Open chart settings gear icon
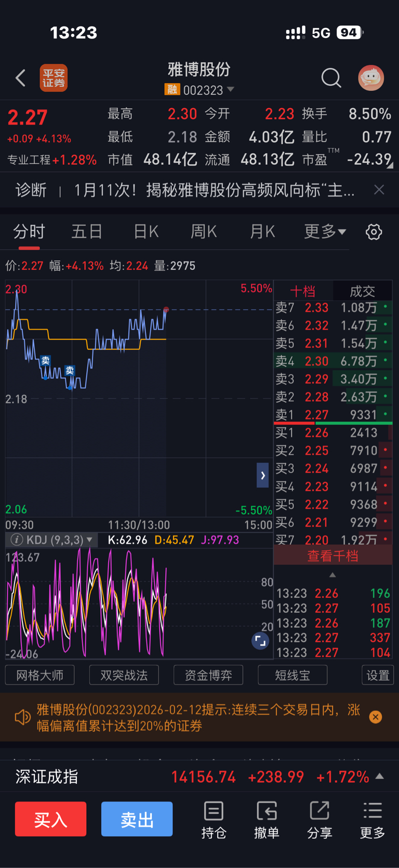Image resolution: width=399 pixels, height=868 pixels. [x=374, y=232]
